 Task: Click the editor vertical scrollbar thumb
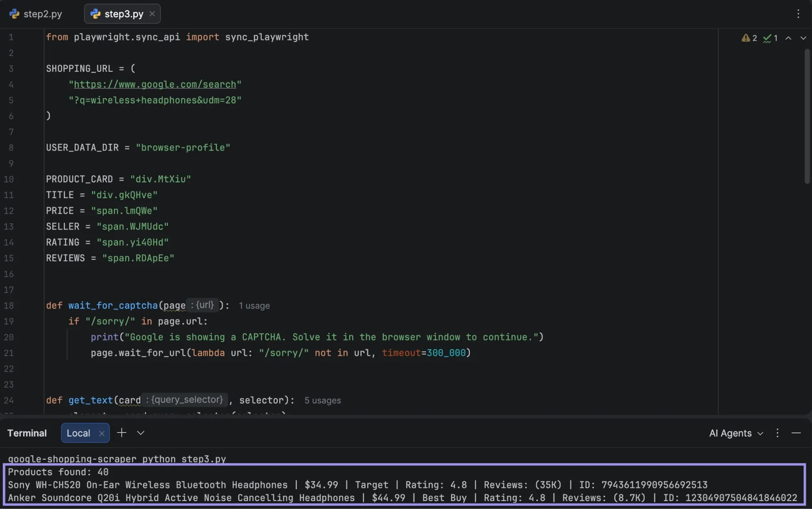click(807, 116)
